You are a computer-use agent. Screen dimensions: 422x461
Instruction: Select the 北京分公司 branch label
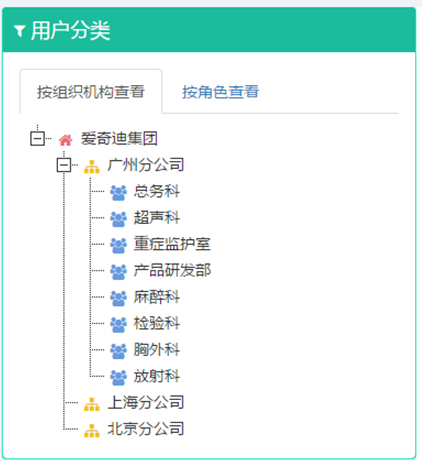[x=146, y=428]
